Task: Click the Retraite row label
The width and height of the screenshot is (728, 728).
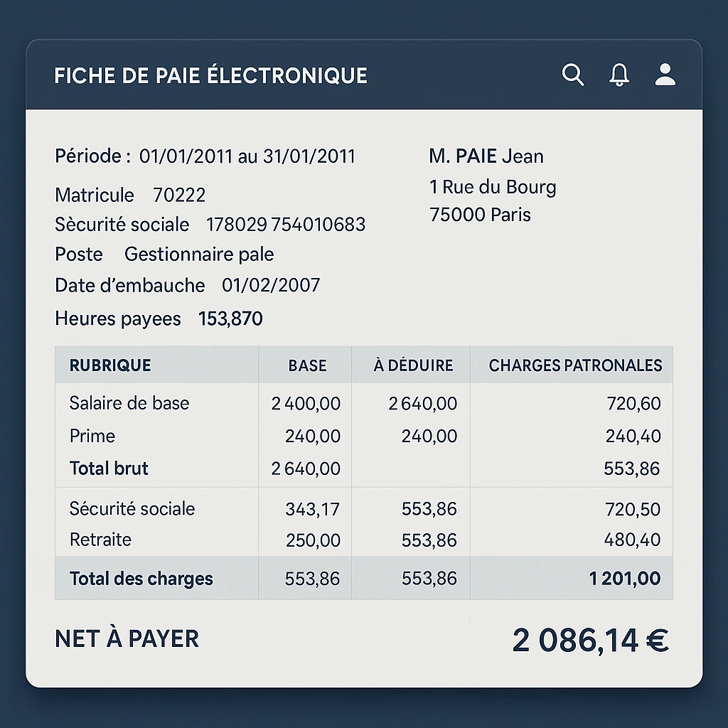Action: tap(100, 540)
